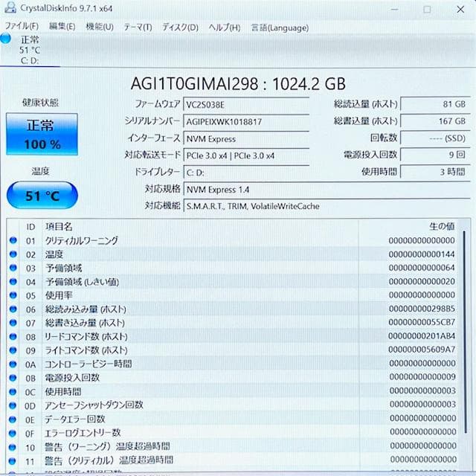Select the コントローラービジー時間 attribute name
Image resolution: width=476 pixels, height=476 pixels.
(88, 364)
